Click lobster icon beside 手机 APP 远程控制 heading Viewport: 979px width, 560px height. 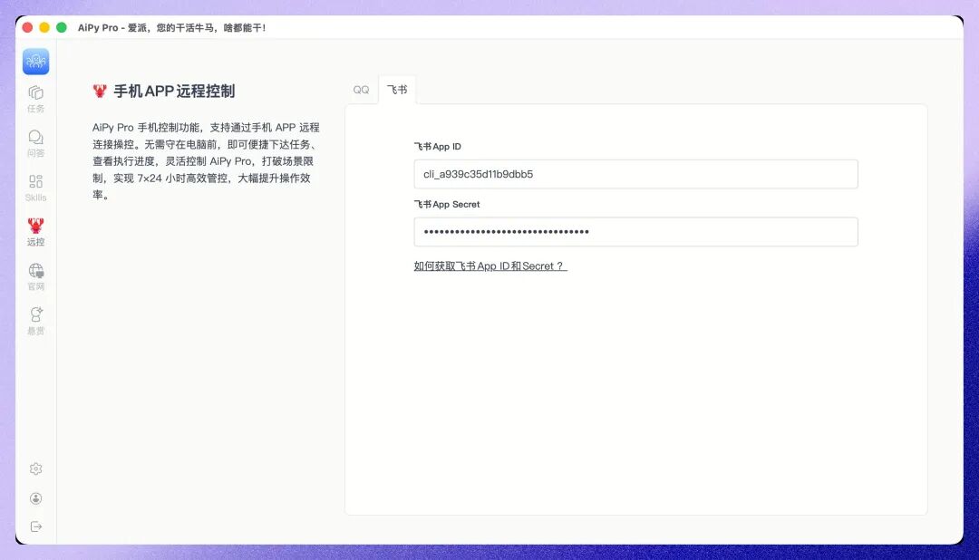[x=100, y=92]
